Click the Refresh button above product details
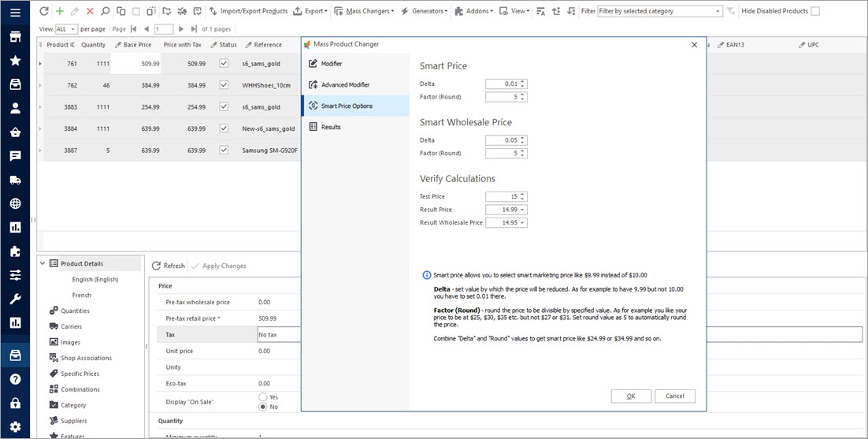Screen dimensions: 868x439 [x=169, y=266]
